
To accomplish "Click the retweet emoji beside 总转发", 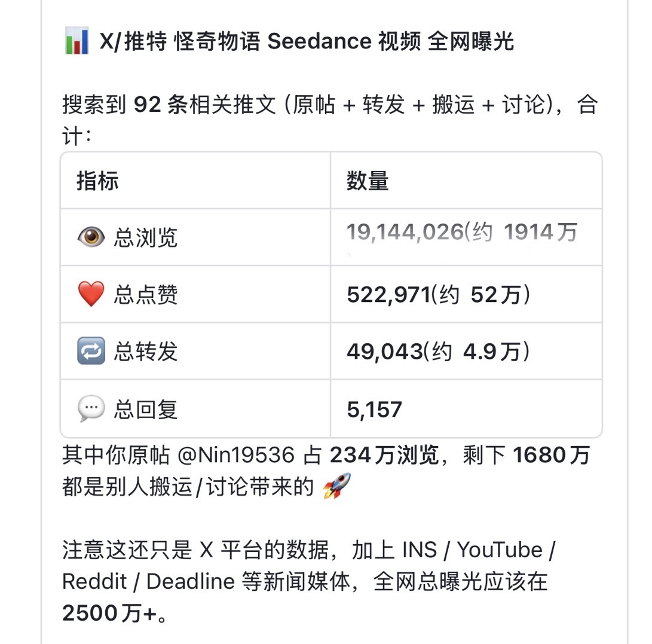I will pyautogui.click(x=91, y=351).
